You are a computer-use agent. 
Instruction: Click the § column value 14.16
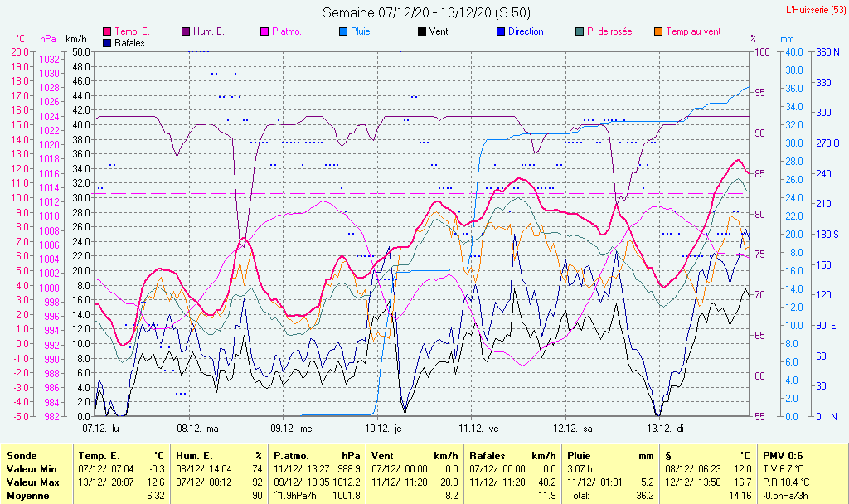click(x=740, y=496)
